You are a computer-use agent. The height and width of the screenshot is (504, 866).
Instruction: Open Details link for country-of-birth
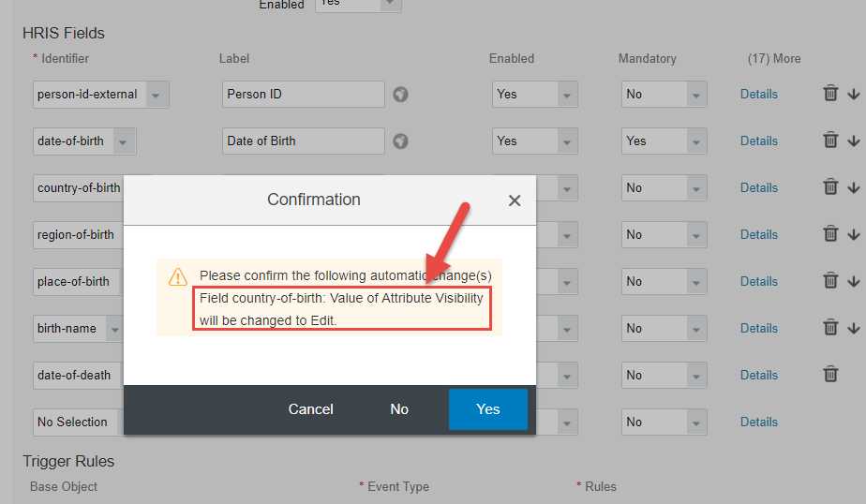pyautogui.click(x=759, y=187)
